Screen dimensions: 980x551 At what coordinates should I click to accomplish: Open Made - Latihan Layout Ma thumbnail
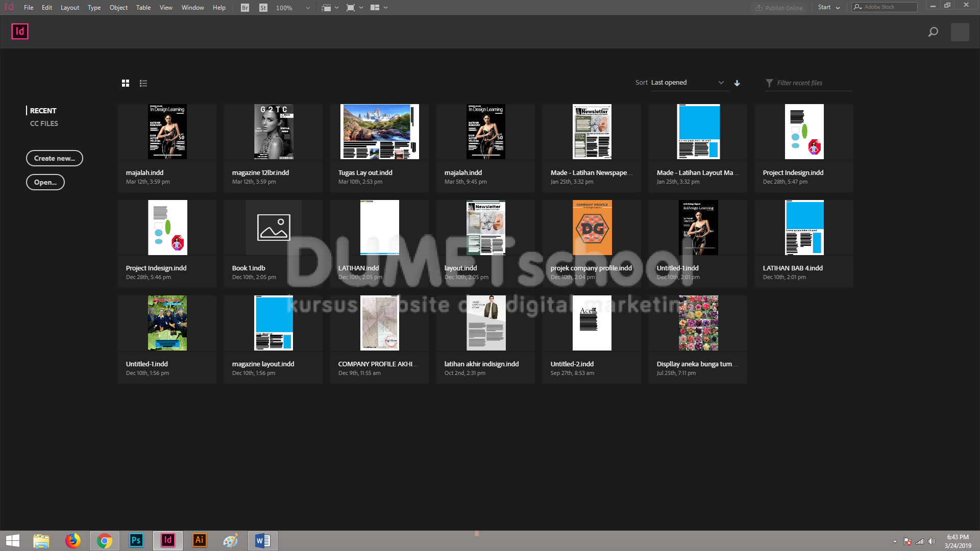698,132
